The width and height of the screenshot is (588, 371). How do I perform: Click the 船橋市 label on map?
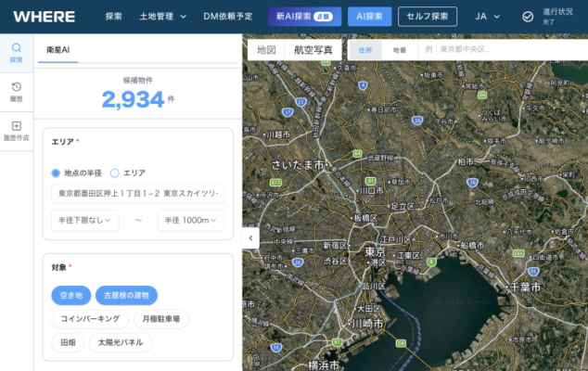[472, 246]
